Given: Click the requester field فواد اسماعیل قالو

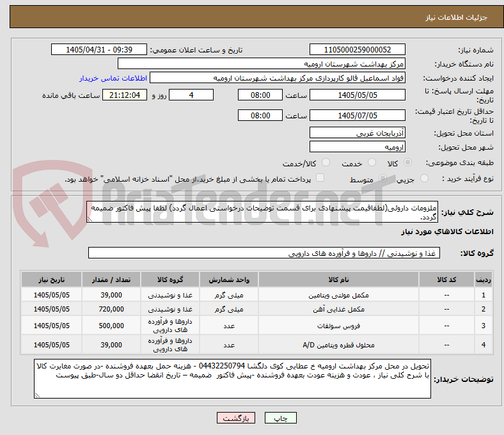Looking at the screenshot, I should (x=278, y=78).
